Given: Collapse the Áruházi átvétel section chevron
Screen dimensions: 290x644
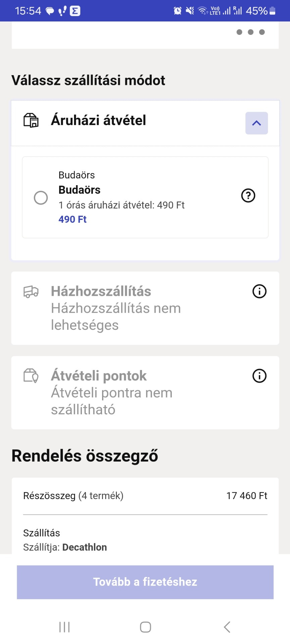Looking at the screenshot, I should pyautogui.click(x=256, y=123).
